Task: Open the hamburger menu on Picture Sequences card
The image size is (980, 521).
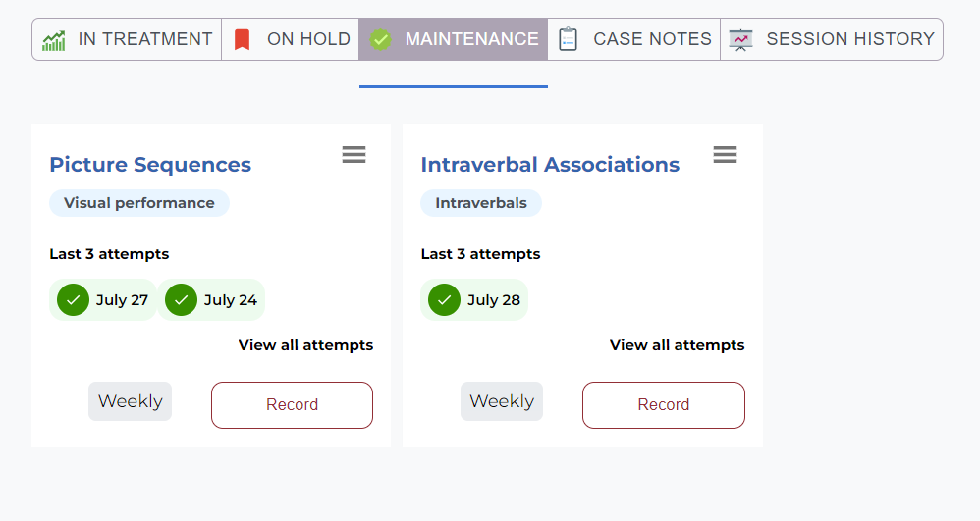Action: [354, 154]
